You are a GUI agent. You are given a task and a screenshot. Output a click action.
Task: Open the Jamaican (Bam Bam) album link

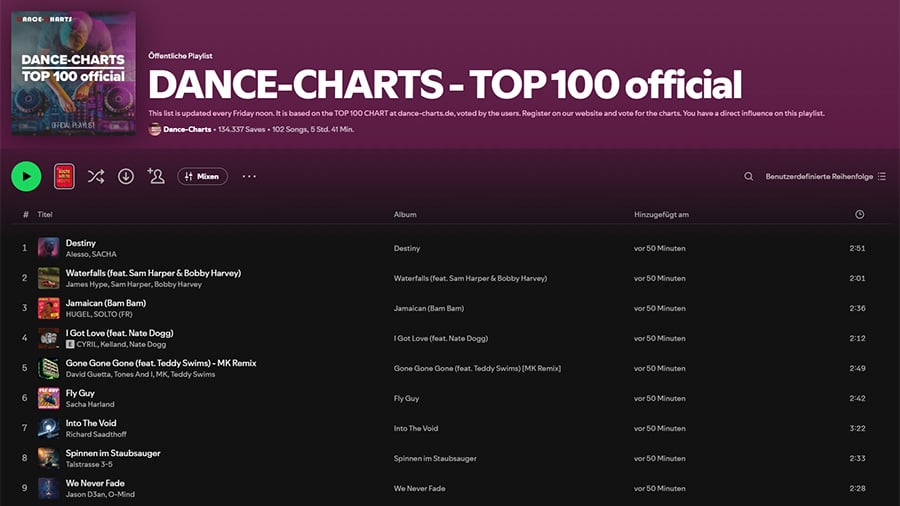429,308
